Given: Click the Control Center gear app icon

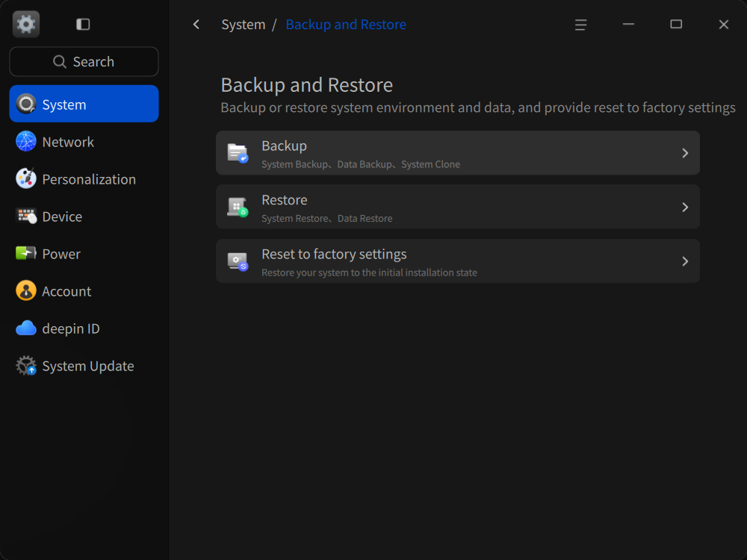Looking at the screenshot, I should pyautogui.click(x=26, y=24).
